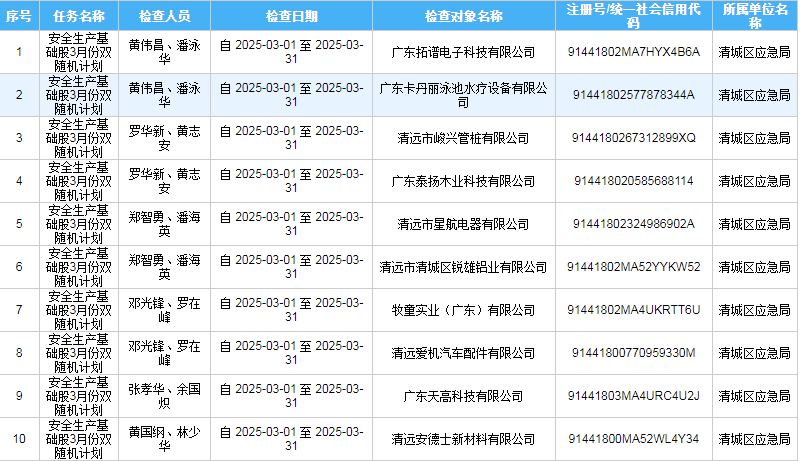Click sequence number 2 cell

click(19, 95)
